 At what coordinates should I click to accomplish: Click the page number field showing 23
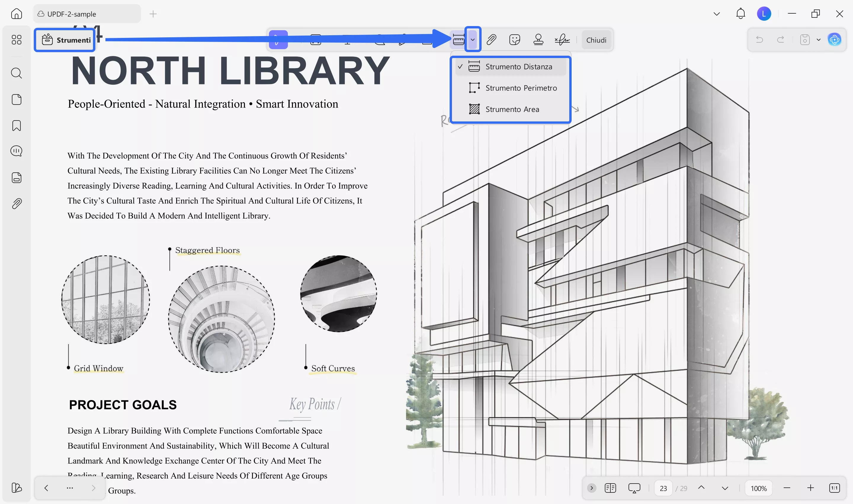[x=663, y=488]
